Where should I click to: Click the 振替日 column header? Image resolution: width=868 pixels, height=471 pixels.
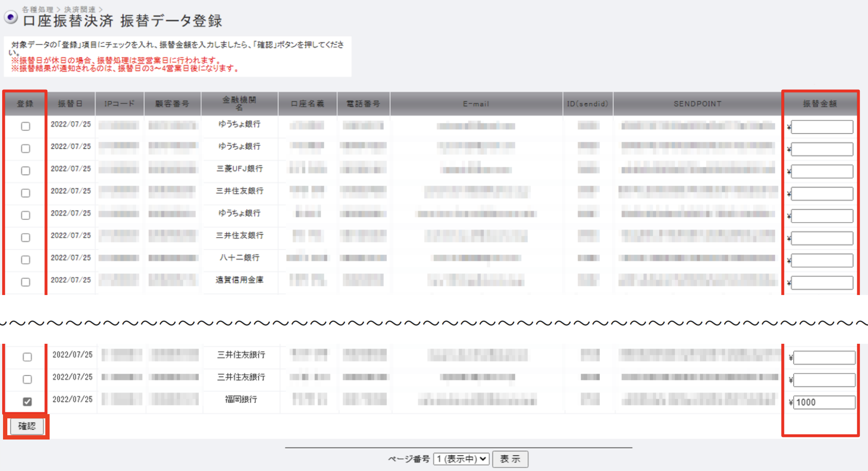click(x=70, y=104)
